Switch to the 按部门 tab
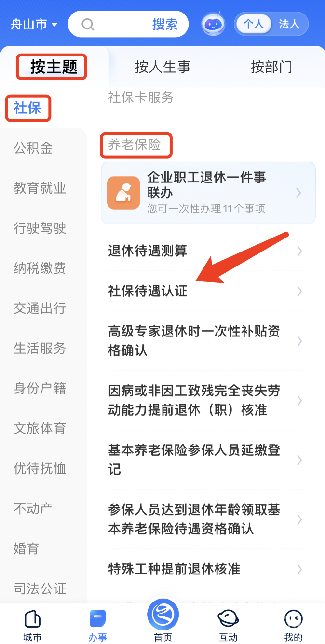The height and width of the screenshot is (644, 325). click(271, 67)
